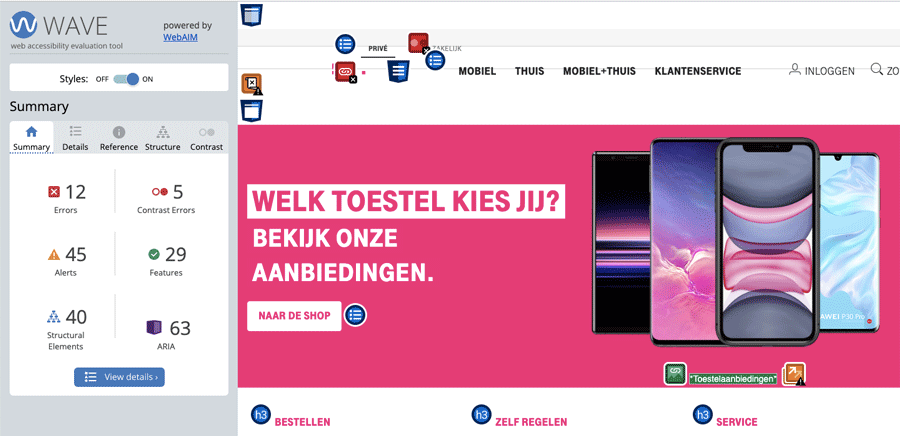Open the KLANTENSERVICE menu item

coord(698,71)
